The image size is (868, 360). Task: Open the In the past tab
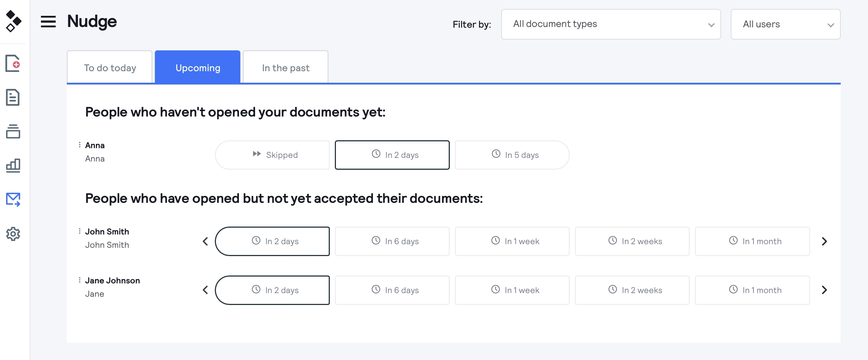285,67
